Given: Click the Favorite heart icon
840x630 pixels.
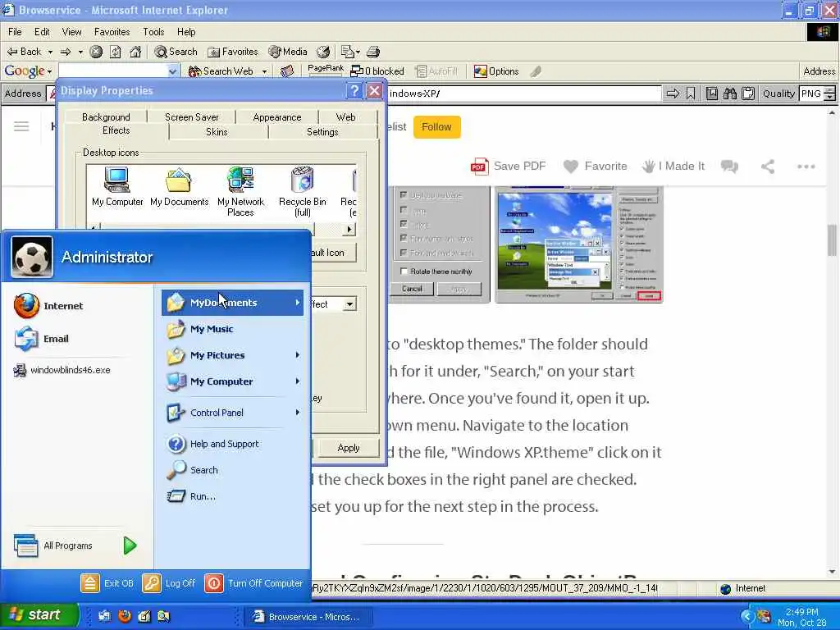Looking at the screenshot, I should pos(571,167).
